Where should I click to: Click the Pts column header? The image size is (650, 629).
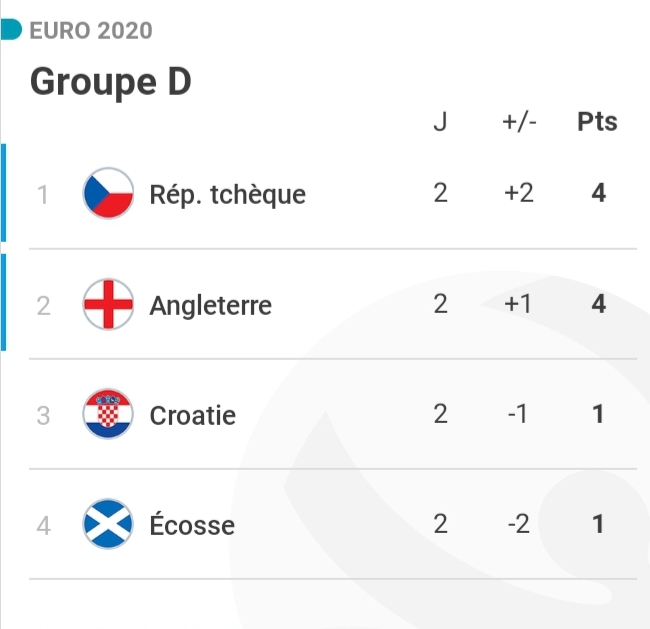point(597,123)
